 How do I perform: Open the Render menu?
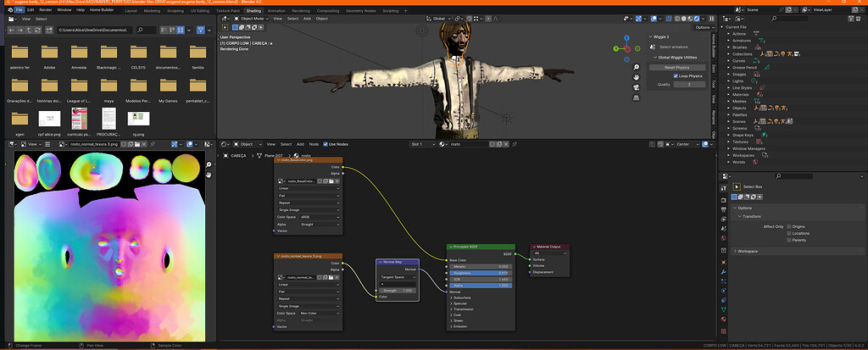pos(46,10)
